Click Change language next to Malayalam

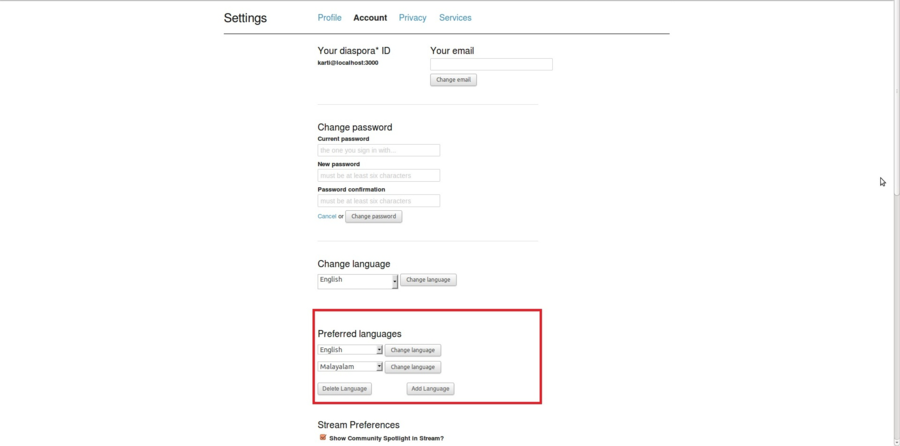[412, 367]
